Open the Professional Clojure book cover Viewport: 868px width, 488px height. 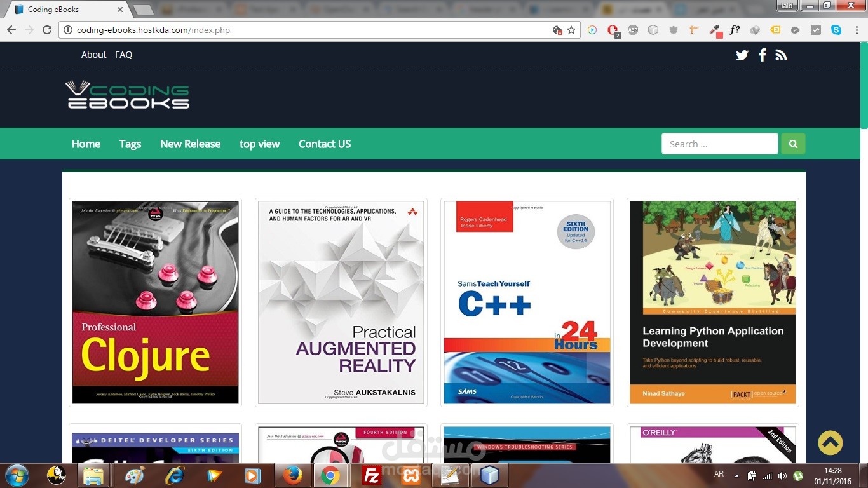(155, 302)
